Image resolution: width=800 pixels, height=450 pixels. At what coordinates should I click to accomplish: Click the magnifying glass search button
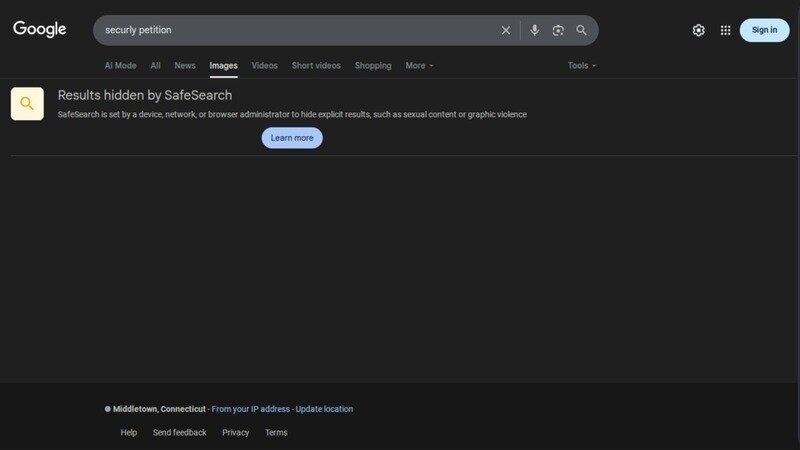coord(582,30)
